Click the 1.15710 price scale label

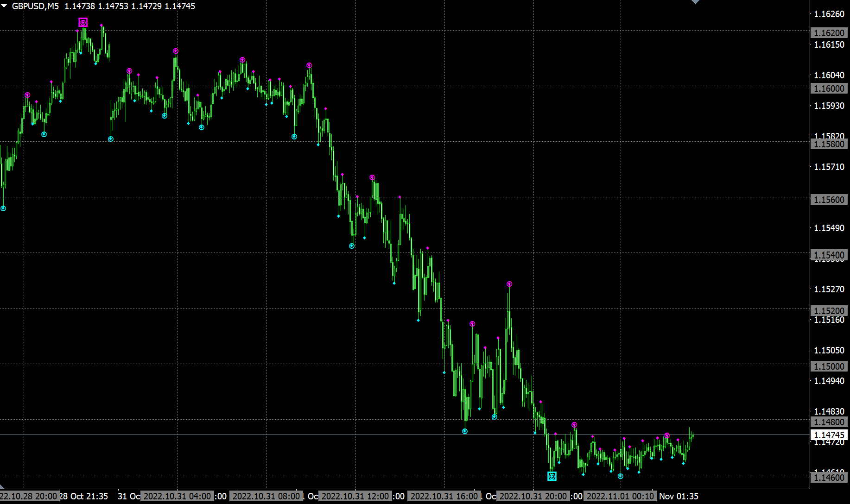coord(829,167)
